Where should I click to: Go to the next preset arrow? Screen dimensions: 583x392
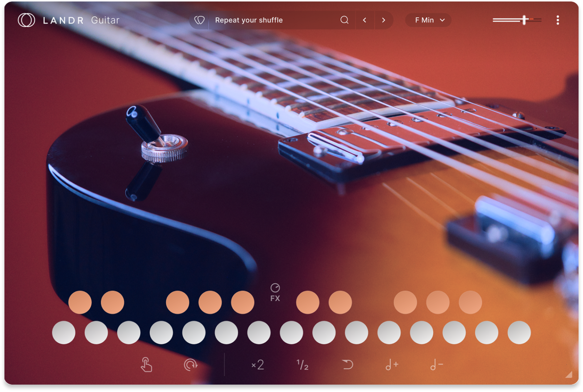point(384,20)
